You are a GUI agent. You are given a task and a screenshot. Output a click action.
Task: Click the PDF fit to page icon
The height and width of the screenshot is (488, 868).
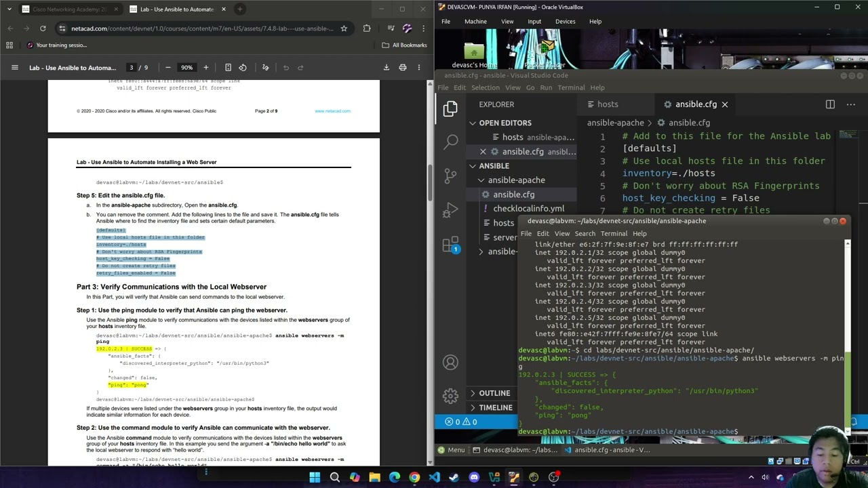point(228,67)
